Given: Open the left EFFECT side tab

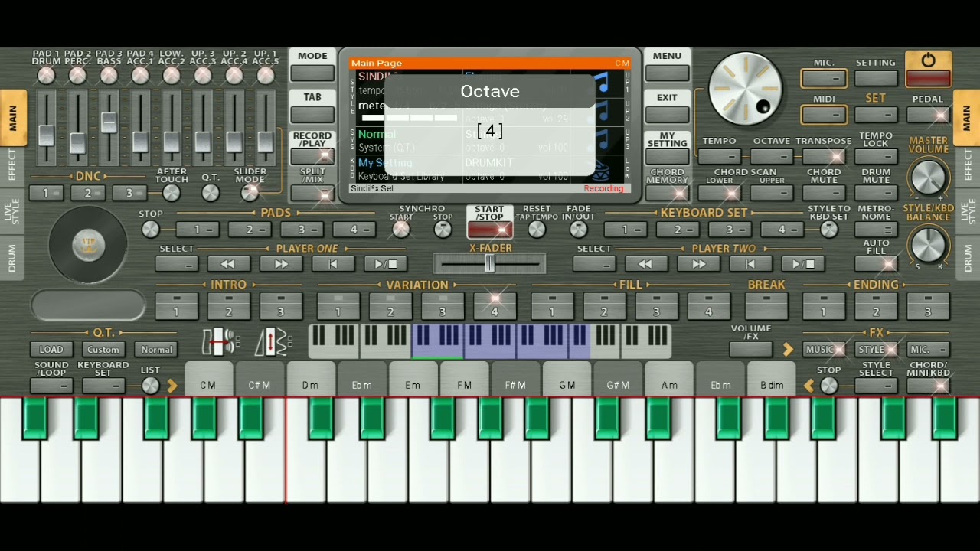Looking at the screenshot, I should [x=13, y=165].
